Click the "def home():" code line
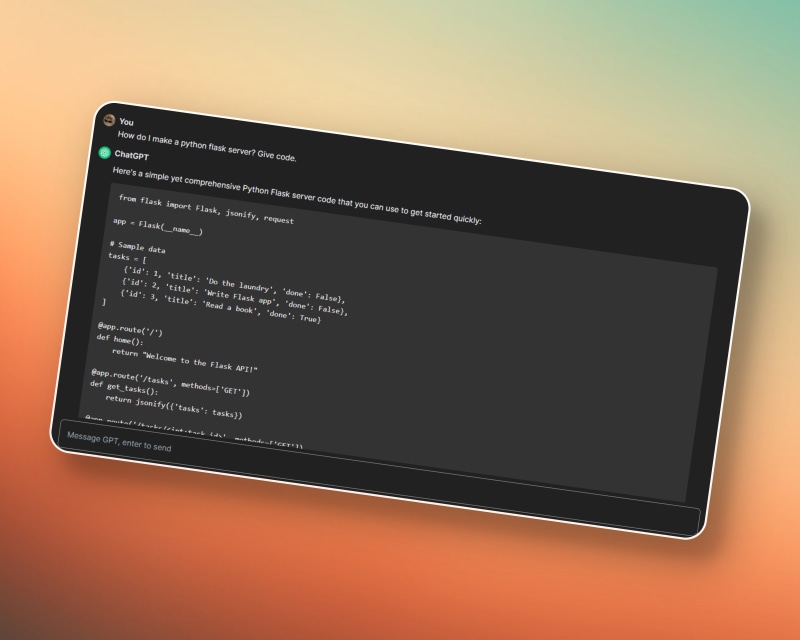This screenshot has width=800, height=640. pos(121,340)
